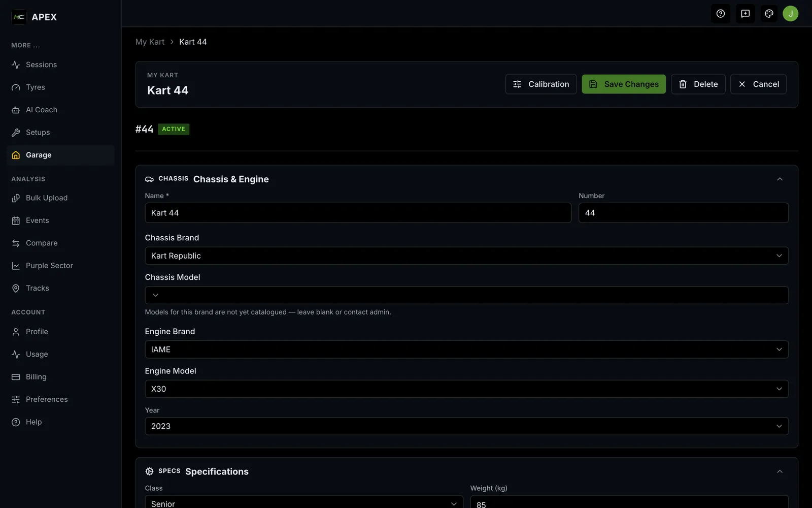This screenshot has height=508, width=812.
Task: Click the ACTIVE status badge
Action: [x=174, y=129]
